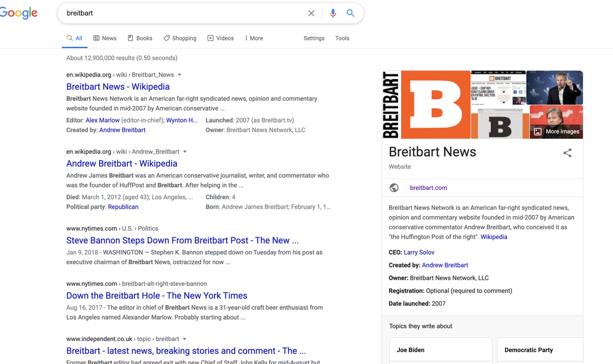Expand options arrow for independent.co.uk result
The image size is (613, 364).
tap(184, 339)
